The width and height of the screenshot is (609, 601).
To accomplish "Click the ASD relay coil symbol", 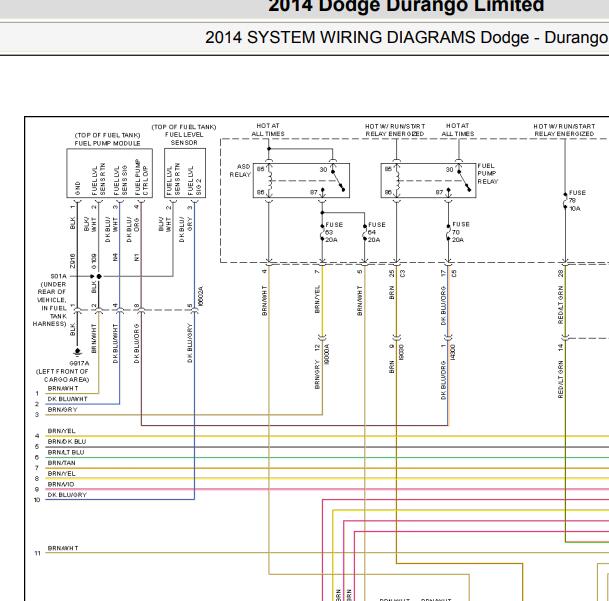I will tap(269, 181).
